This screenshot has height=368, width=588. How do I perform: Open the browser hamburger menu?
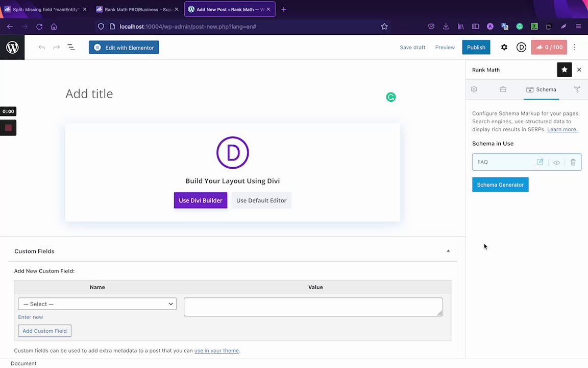(578, 26)
